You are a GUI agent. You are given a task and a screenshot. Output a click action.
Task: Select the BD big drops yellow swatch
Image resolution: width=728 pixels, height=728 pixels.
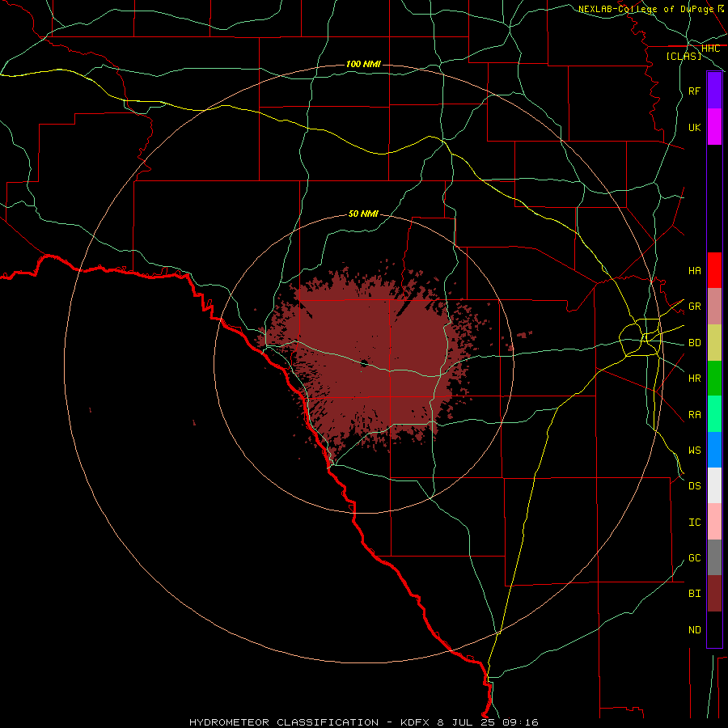click(x=714, y=343)
